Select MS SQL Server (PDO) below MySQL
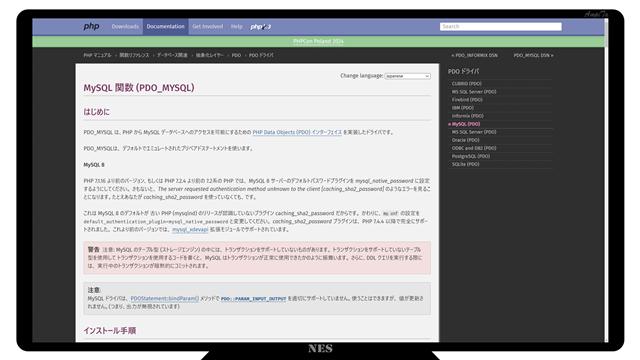This screenshot has height=360, width=640. click(474, 132)
